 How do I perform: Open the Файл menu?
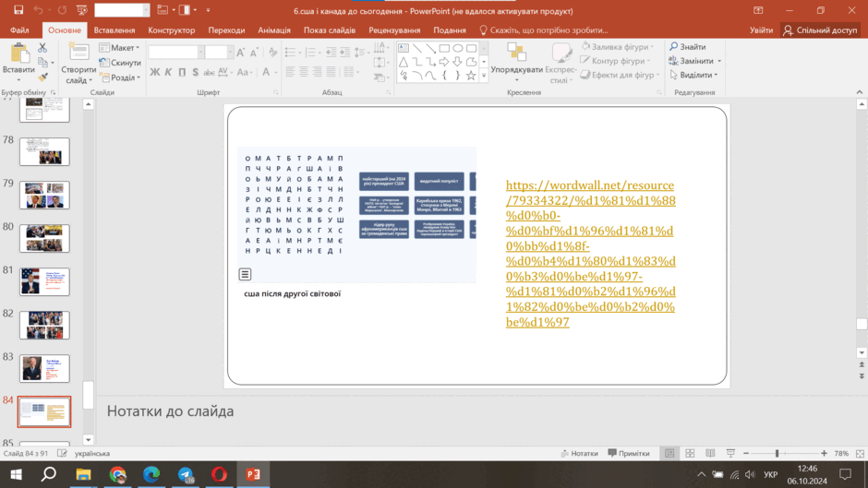click(19, 30)
